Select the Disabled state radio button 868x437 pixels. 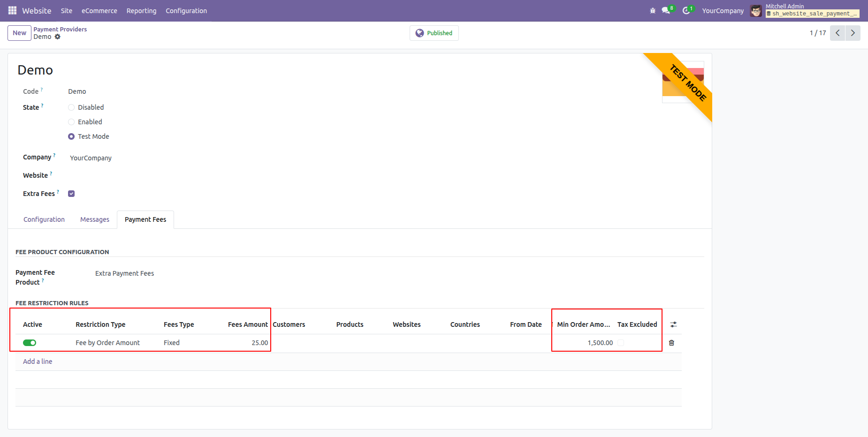(71, 107)
